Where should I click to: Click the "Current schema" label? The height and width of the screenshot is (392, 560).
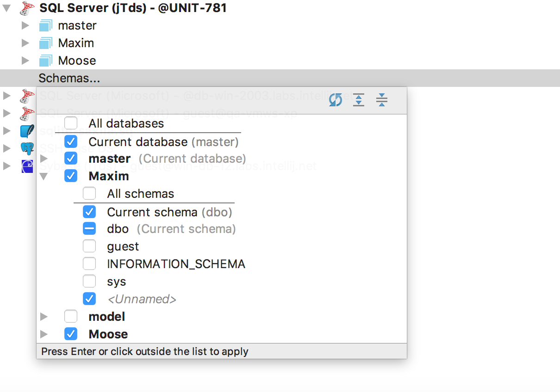coord(152,212)
